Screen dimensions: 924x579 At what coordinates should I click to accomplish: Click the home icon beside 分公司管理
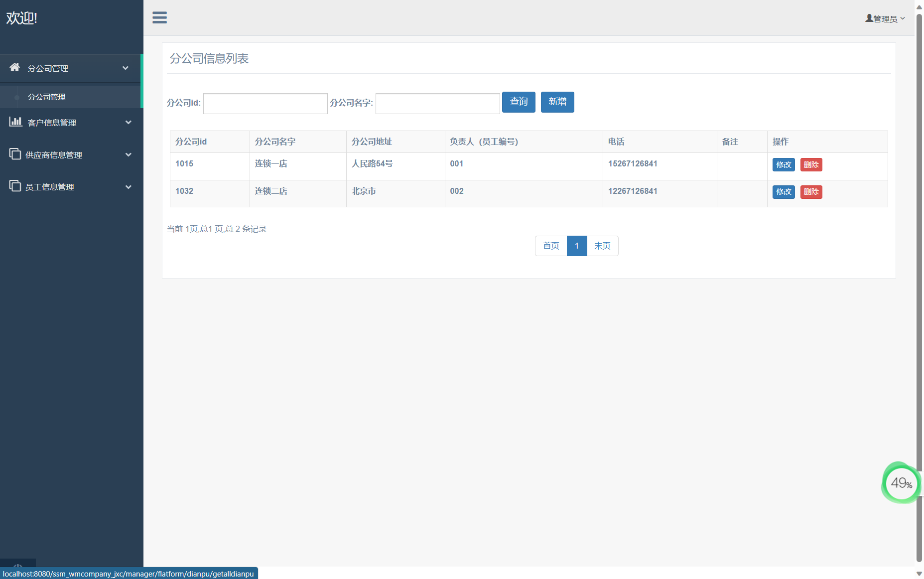coord(15,67)
